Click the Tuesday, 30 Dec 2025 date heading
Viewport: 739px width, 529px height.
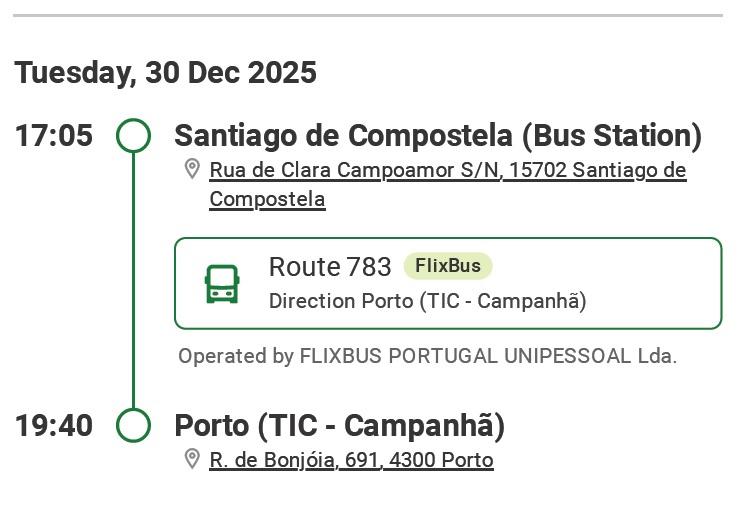[165, 73]
